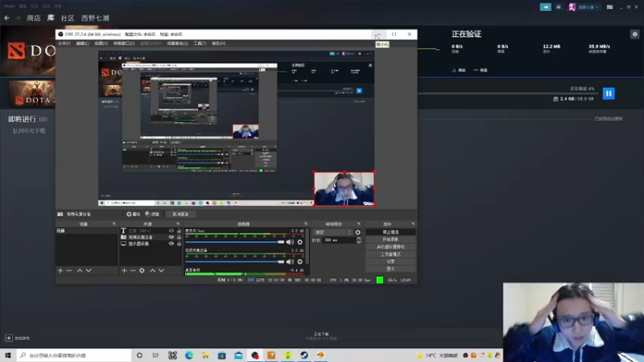Adjust video capture device volume slider
This screenshot has height=362, width=644.
(234, 261)
